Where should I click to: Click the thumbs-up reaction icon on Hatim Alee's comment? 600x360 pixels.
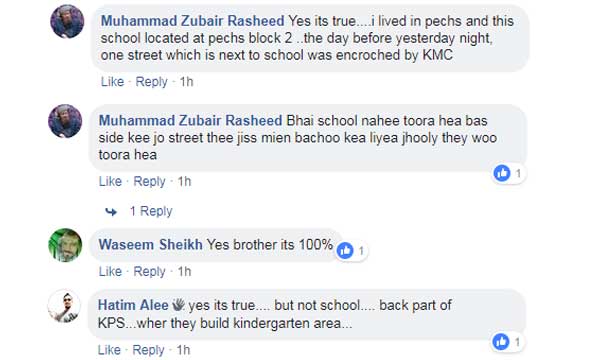[x=501, y=342]
